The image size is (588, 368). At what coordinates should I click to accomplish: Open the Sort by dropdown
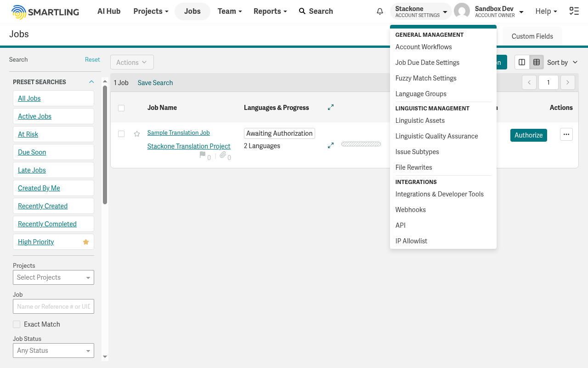point(562,62)
